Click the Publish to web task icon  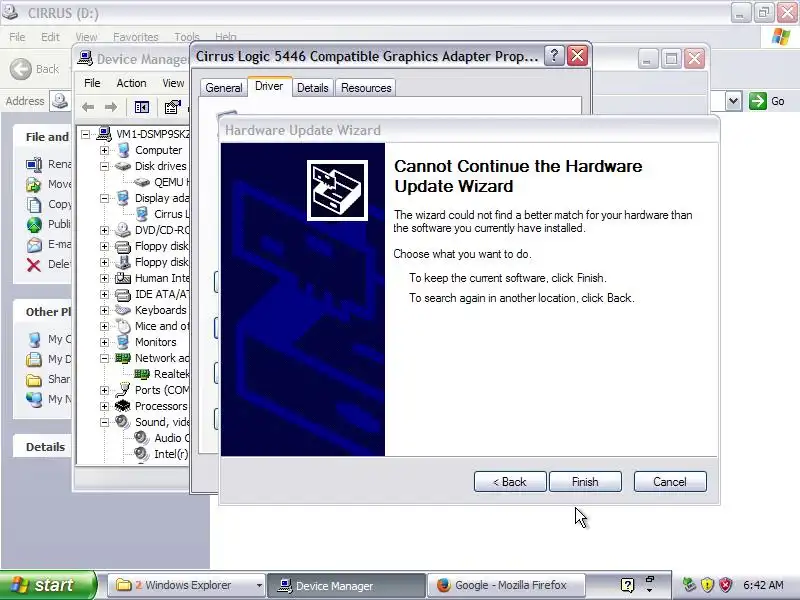coord(34,224)
